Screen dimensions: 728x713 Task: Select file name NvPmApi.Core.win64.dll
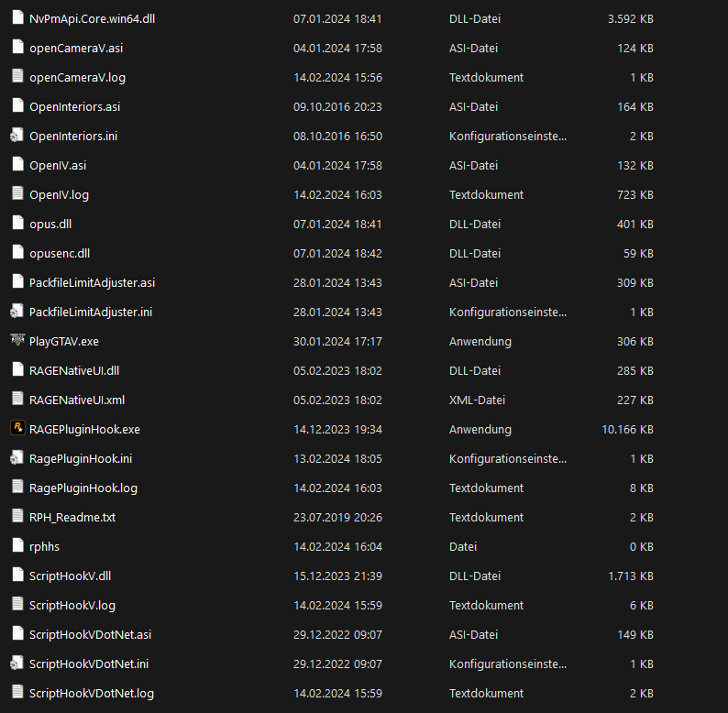coord(92,19)
